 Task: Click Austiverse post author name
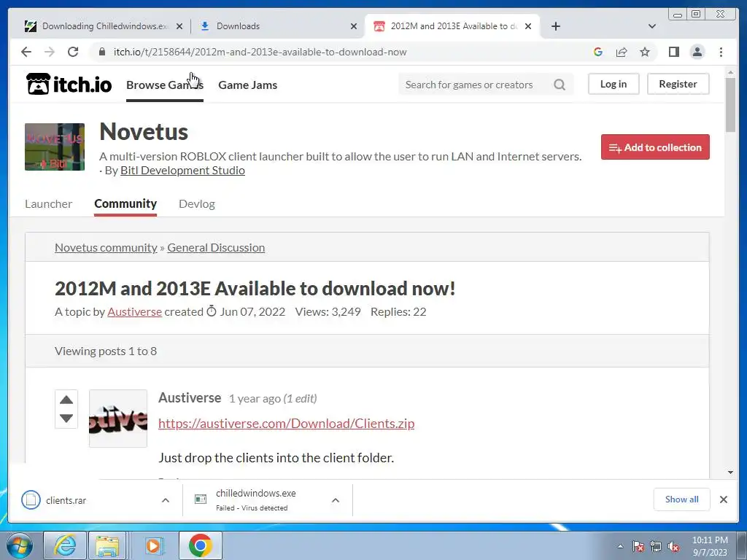(190, 397)
